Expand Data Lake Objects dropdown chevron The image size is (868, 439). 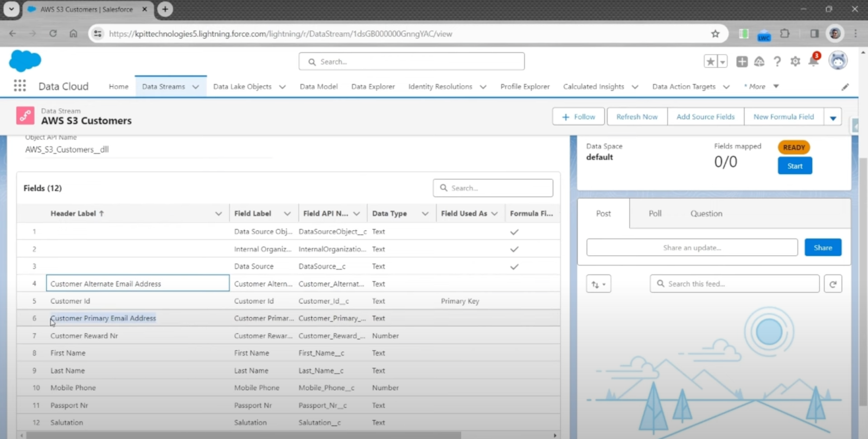282,87
